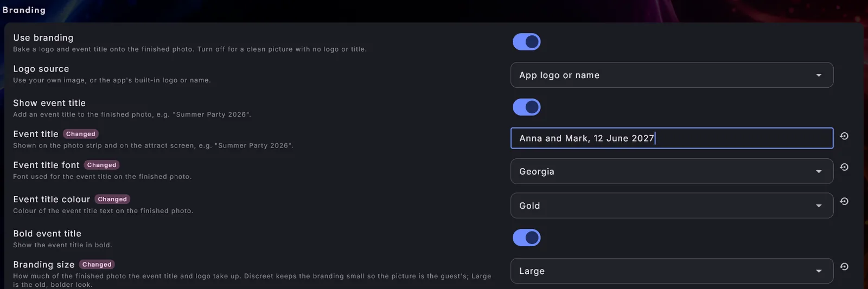The image size is (868, 289).
Task: Disable the Show event title switch
Action: [526, 107]
